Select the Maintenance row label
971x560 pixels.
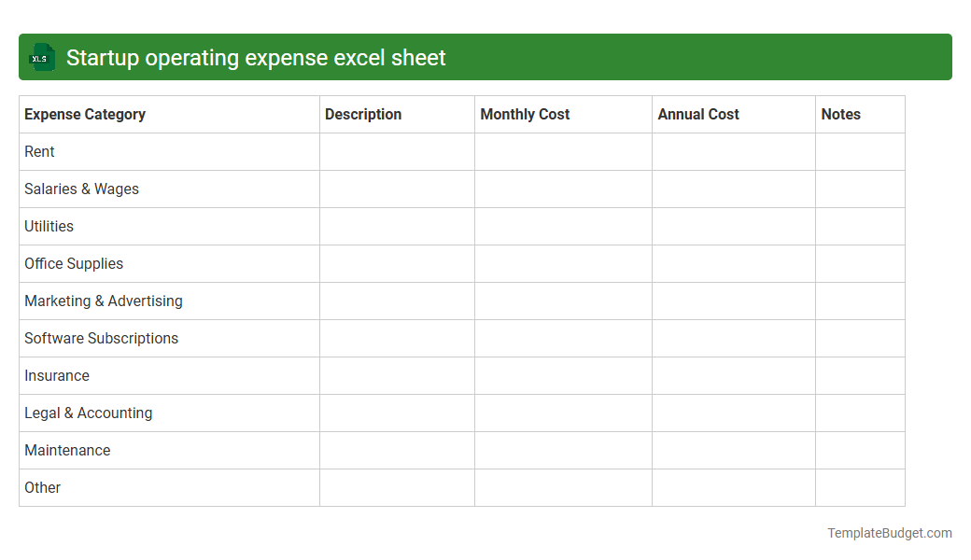click(67, 450)
